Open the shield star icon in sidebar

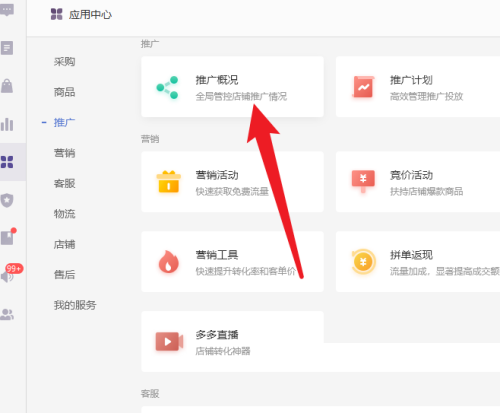point(7,200)
